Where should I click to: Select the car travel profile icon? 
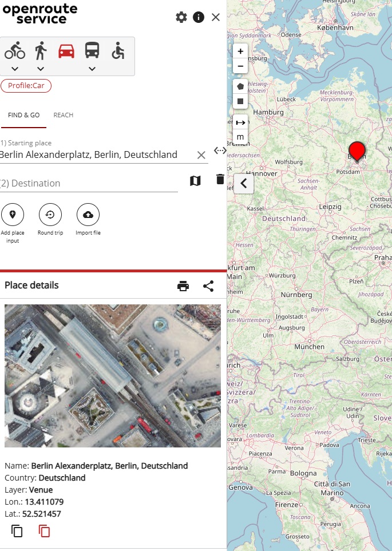click(x=66, y=51)
